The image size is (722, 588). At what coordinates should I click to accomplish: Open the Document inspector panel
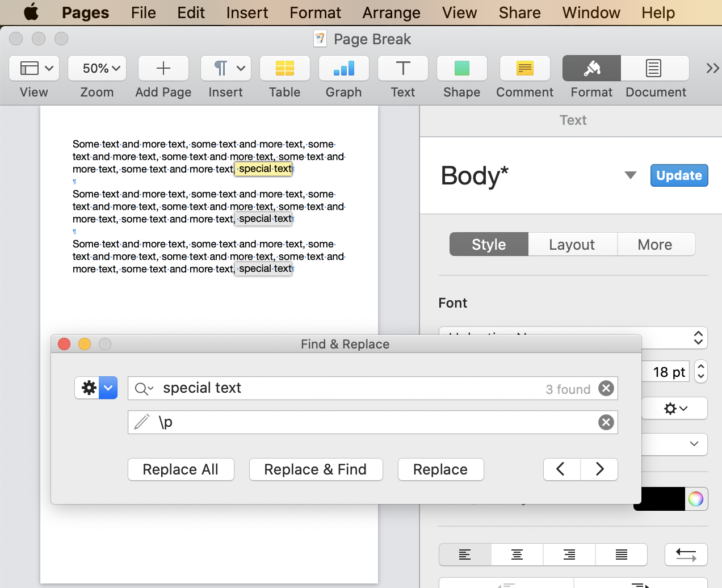point(654,69)
